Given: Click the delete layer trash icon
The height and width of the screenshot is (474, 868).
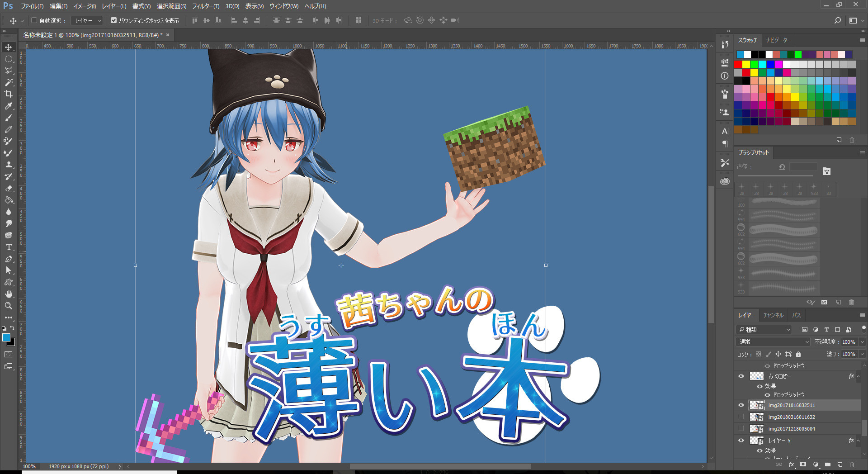Looking at the screenshot, I should click(x=852, y=465).
